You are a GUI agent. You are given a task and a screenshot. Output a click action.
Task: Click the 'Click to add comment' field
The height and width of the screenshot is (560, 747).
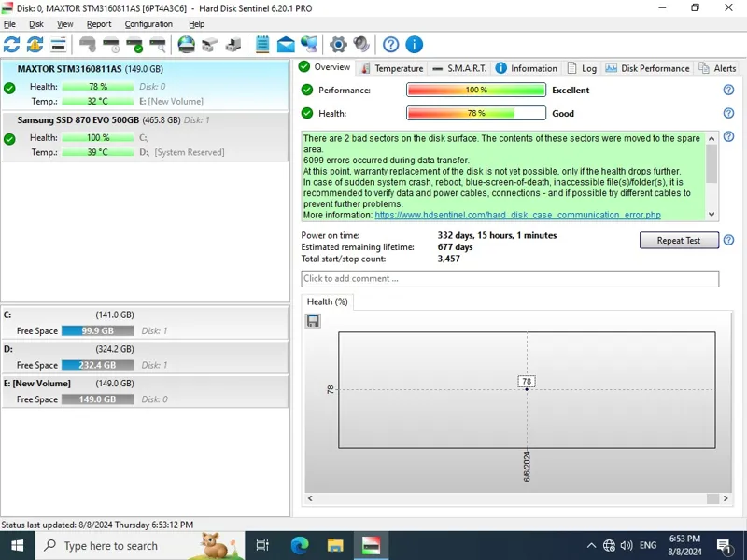pos(510,279)
